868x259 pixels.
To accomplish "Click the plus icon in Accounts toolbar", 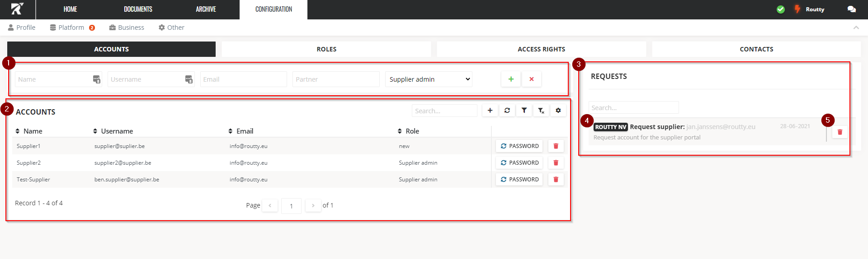I will pyautogui.click(x=490, y=111).
